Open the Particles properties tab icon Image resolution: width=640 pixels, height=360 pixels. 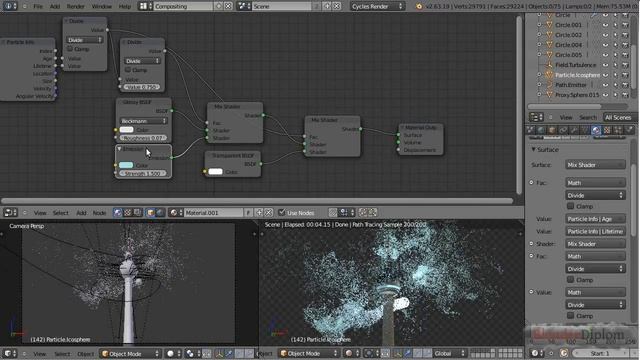pos(618,130)
